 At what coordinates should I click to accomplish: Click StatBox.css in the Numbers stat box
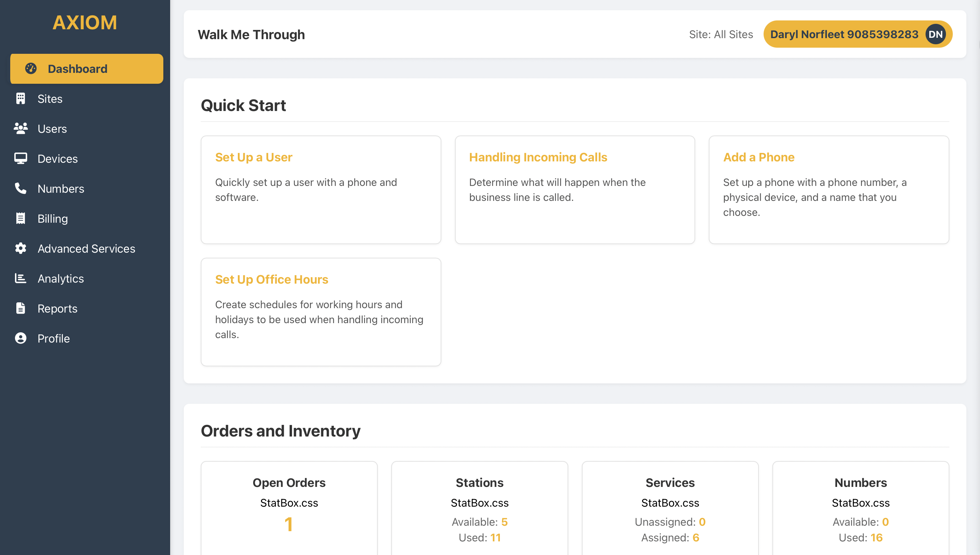(861, 503)
